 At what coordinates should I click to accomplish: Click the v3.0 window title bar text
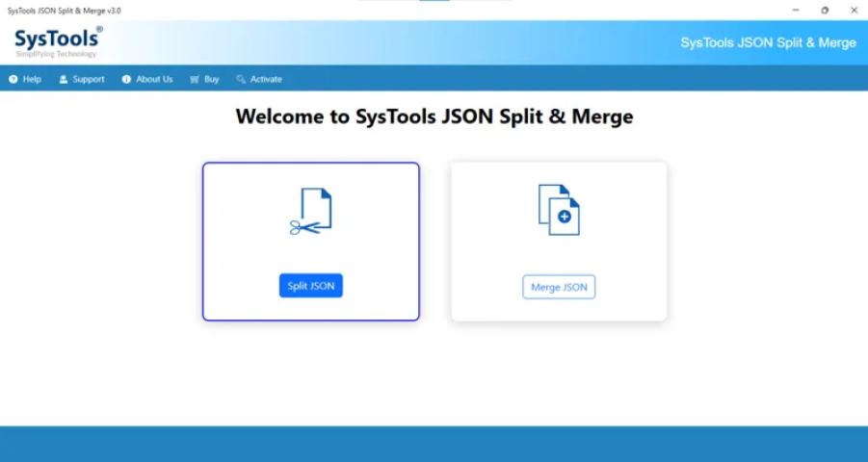pyautogui.click(x=64, y=10)
